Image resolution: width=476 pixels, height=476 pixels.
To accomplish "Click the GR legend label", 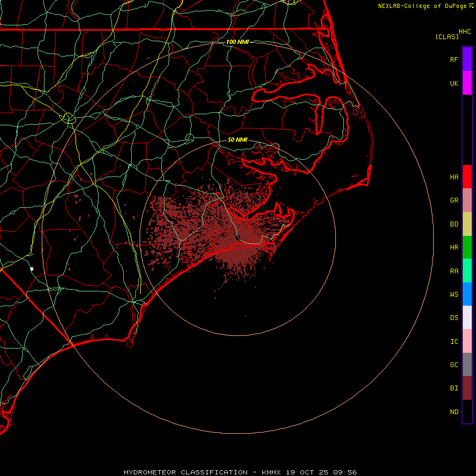I will 454,200.
